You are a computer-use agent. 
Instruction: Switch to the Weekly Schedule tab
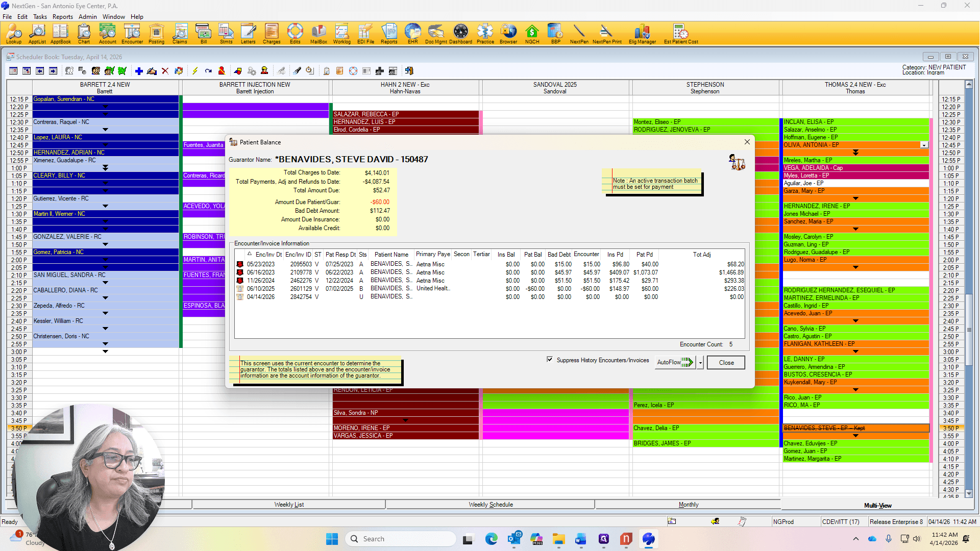click(491, 505)
